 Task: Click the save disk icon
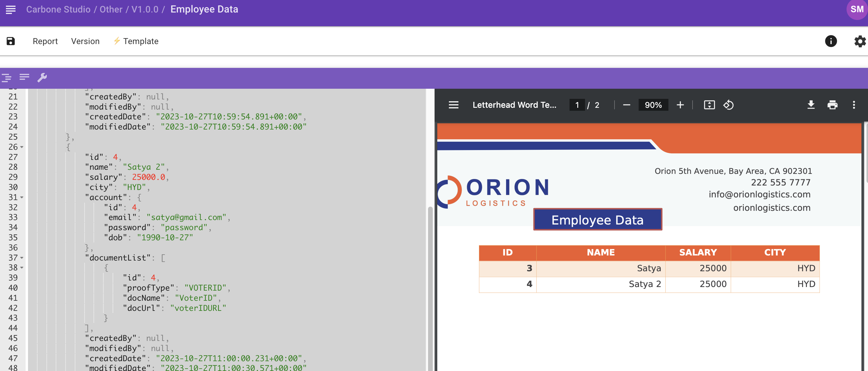coord(11,41)
